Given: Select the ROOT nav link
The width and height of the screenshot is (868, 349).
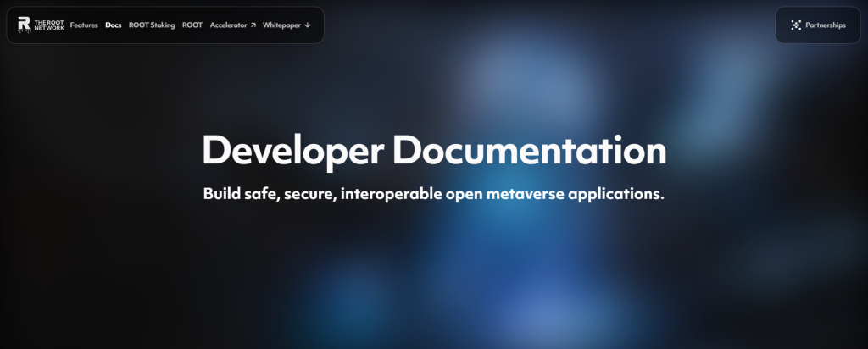Looking at the screenshot, I should click(x=192, y=25).
